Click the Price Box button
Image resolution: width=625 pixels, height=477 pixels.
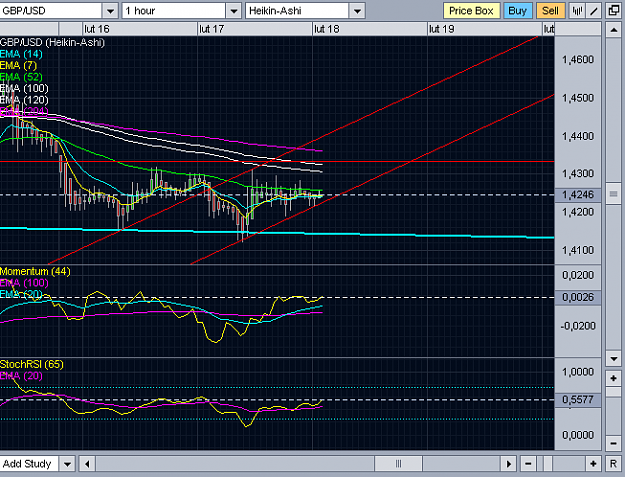click(471, 11)
